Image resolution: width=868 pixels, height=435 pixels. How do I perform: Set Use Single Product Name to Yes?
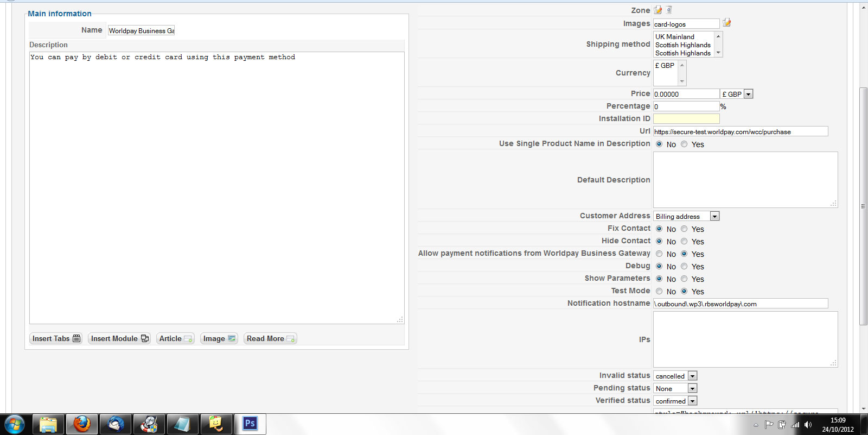[684, 144]
